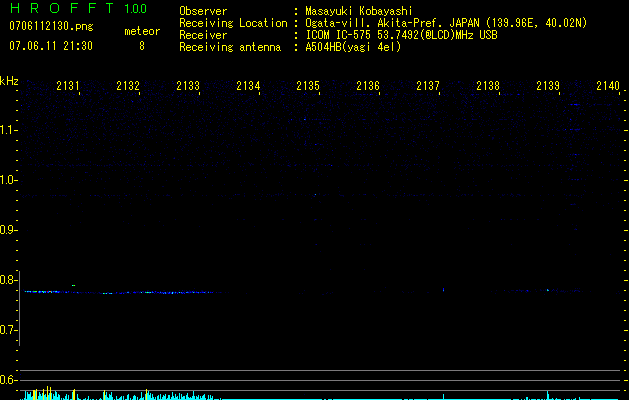Viewport: 629px width, 400px height.
Task: Click the 2133 time axis marker
Action: point(188,86)
